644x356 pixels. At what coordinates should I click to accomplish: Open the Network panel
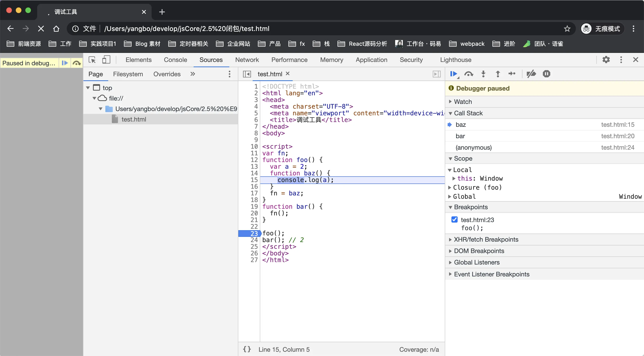247,60
